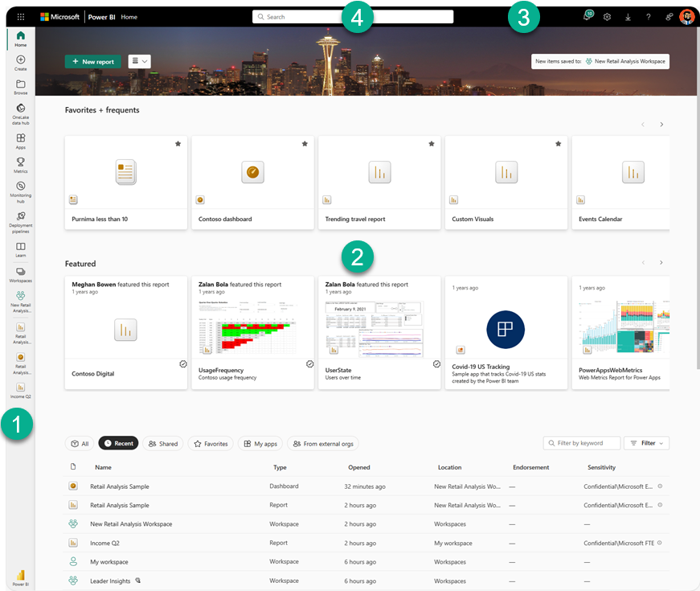Image resolution: width=700 pixels, height=591 pixels.
Task: Open the user profile avatar
Action: tap(686, 17)
